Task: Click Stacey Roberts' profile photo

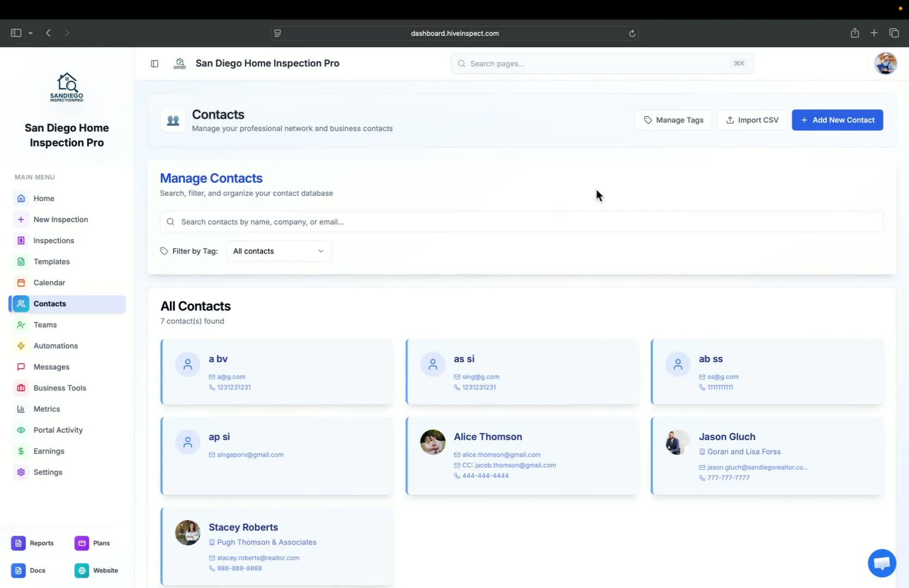Action: click(x=187, y=532)
